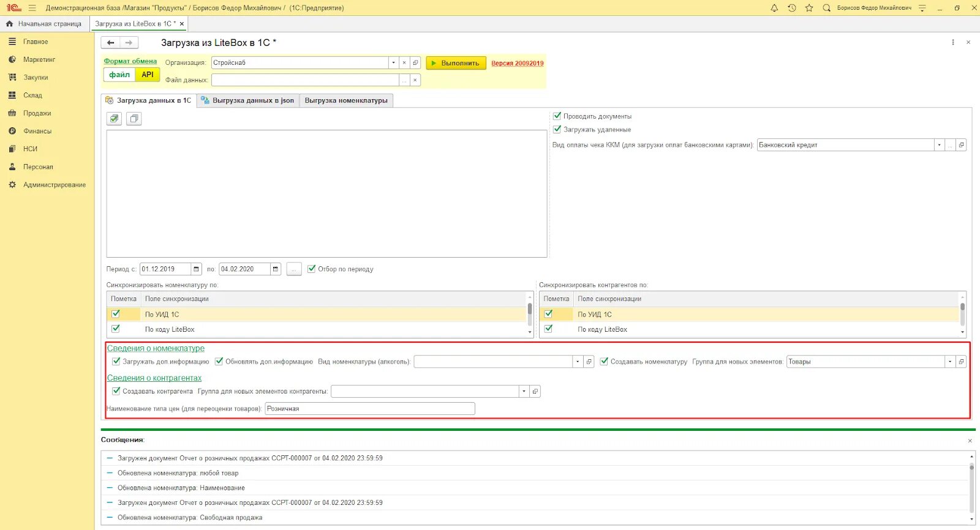Click the three-dot form options menu

click(953, 42)
